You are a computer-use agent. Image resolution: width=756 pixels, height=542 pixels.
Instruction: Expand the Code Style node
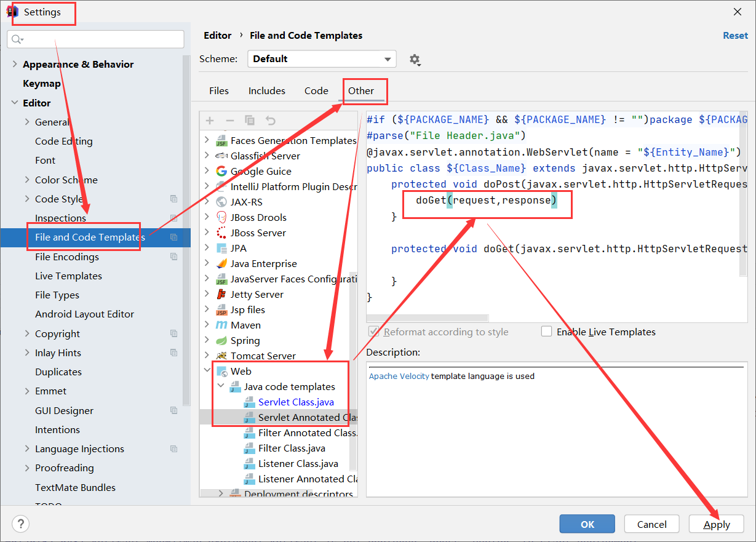click(x=27, y=199)
